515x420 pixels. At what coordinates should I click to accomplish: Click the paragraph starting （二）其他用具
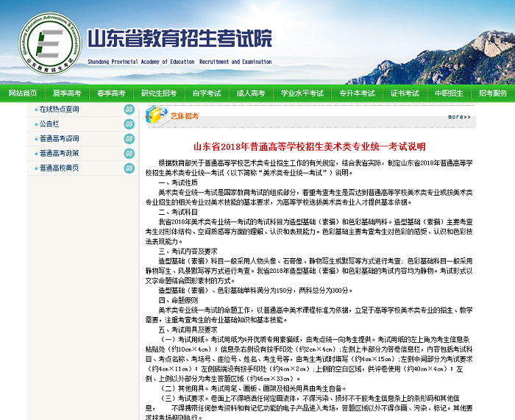pos(252,389)
